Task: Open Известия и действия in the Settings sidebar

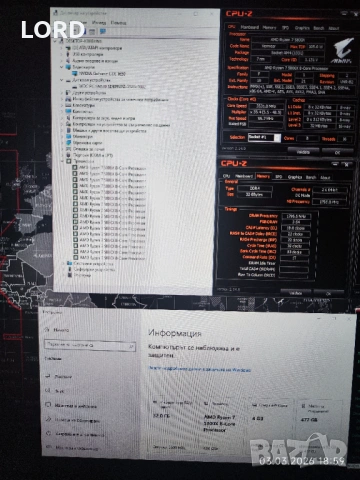Action: tap(76, 406)
